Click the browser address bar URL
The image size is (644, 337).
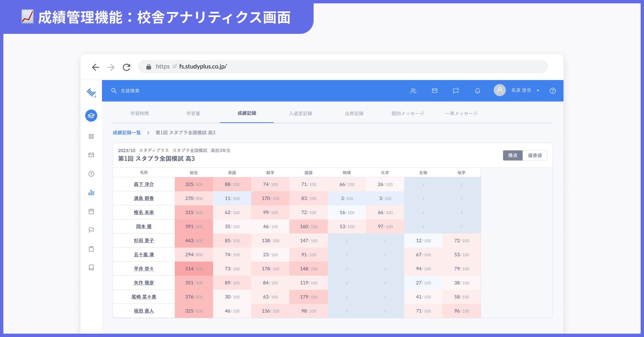tap(203, 67)
